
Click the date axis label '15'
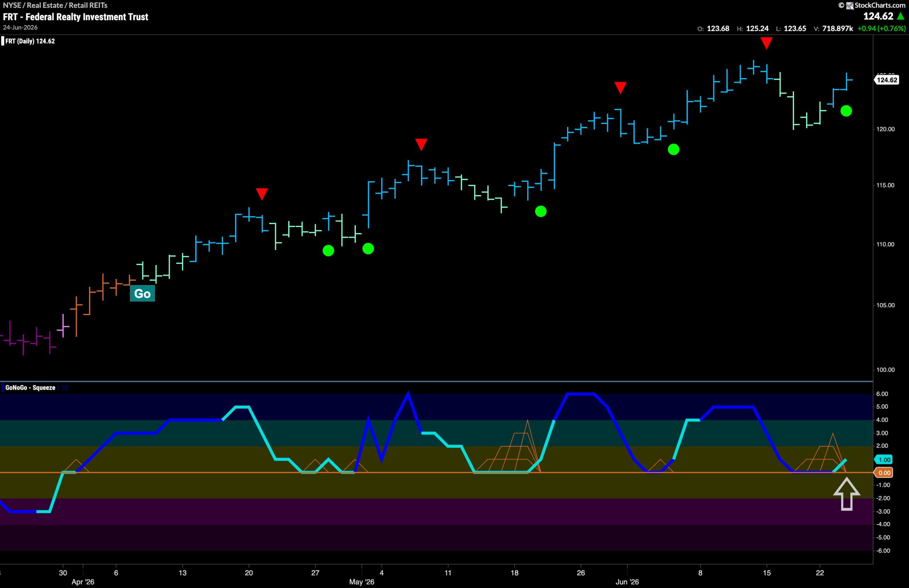click(x=767, y=573)
